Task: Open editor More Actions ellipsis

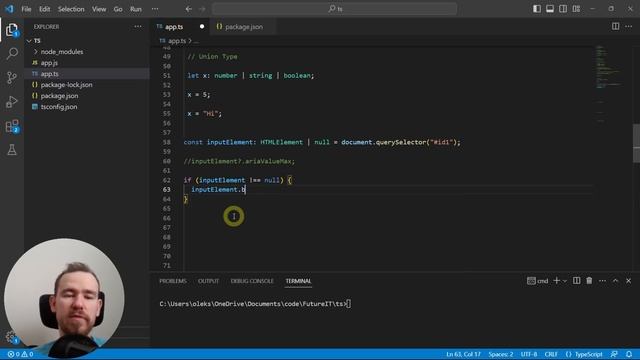Action: pyautogui.click(x=629, y=27)
